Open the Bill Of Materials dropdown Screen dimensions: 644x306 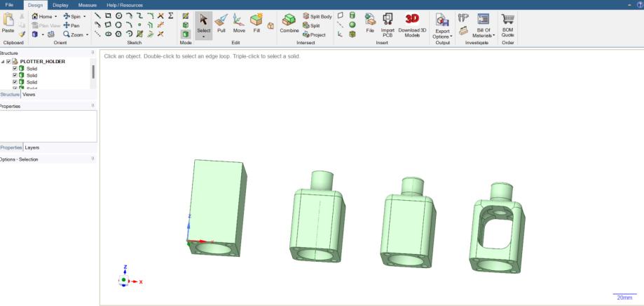[x=484, y=25]
